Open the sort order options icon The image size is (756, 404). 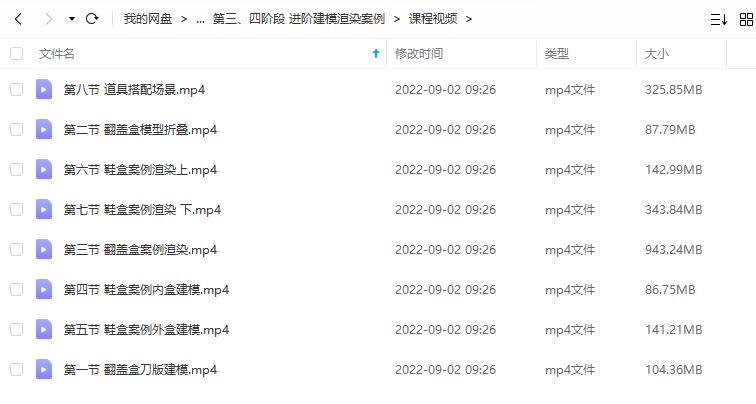coord(718,19)
